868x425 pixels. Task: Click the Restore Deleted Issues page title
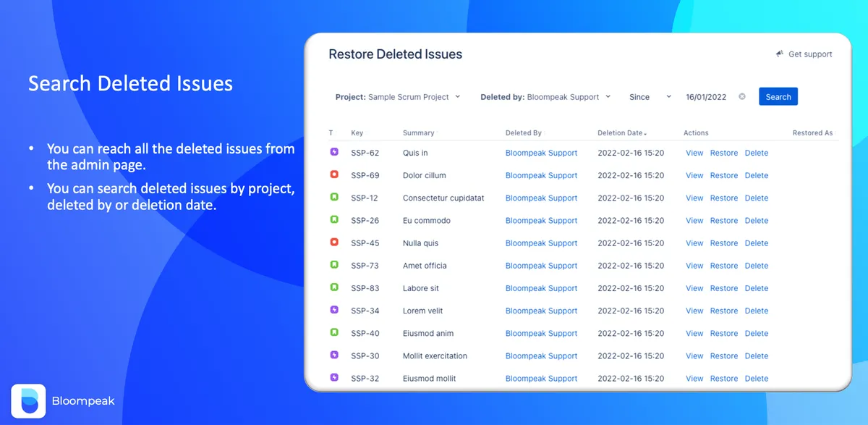395,54
